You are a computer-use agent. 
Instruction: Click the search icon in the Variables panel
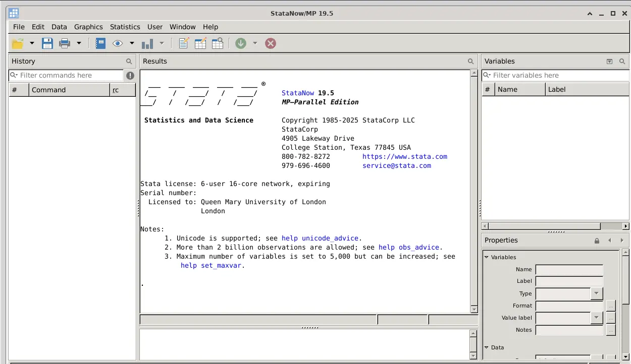622,61
